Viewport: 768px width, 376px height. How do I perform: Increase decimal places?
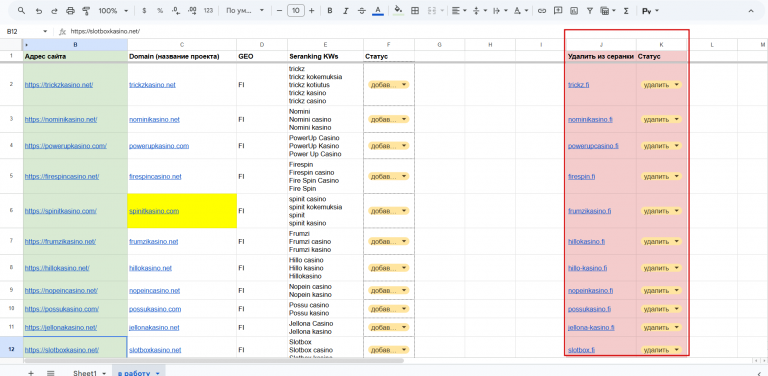(x=192, y=11)
